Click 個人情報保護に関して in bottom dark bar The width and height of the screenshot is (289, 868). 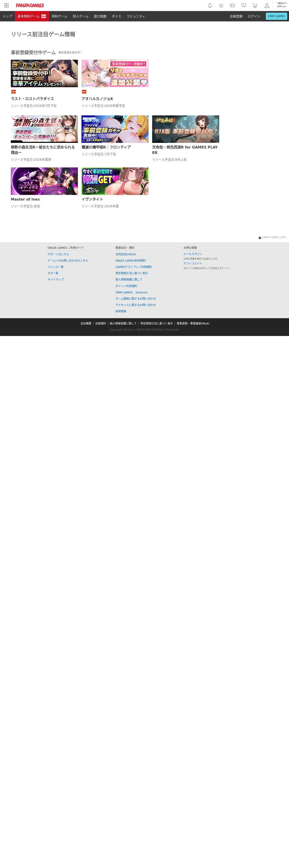pyautogui.click(x=123, y=324)
